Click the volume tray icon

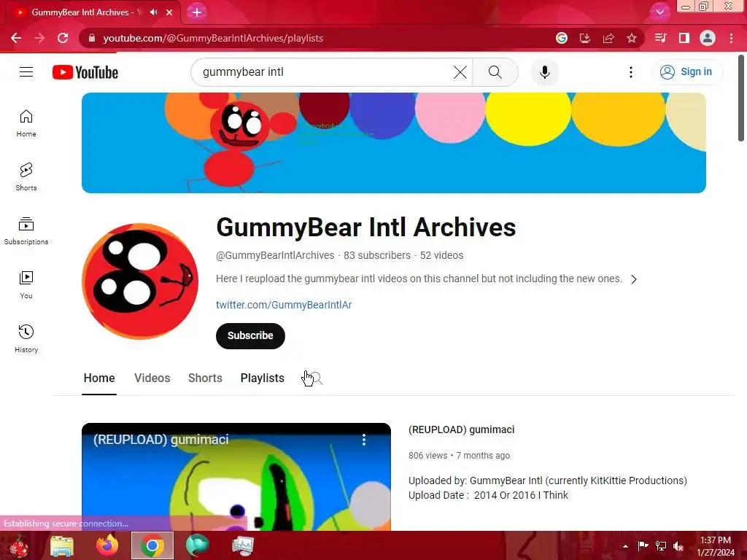pos(678,546)
